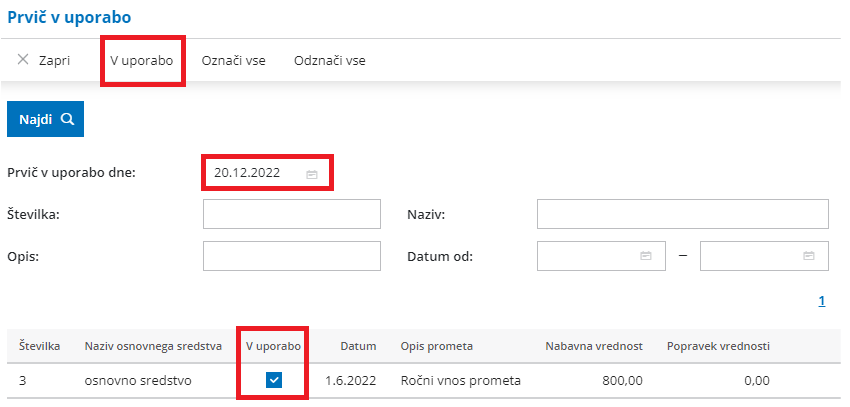Image resolution: width=850 pixels, height=407 pixels.
Task: Open calendar icon of Datum od start
Action: 646,256
